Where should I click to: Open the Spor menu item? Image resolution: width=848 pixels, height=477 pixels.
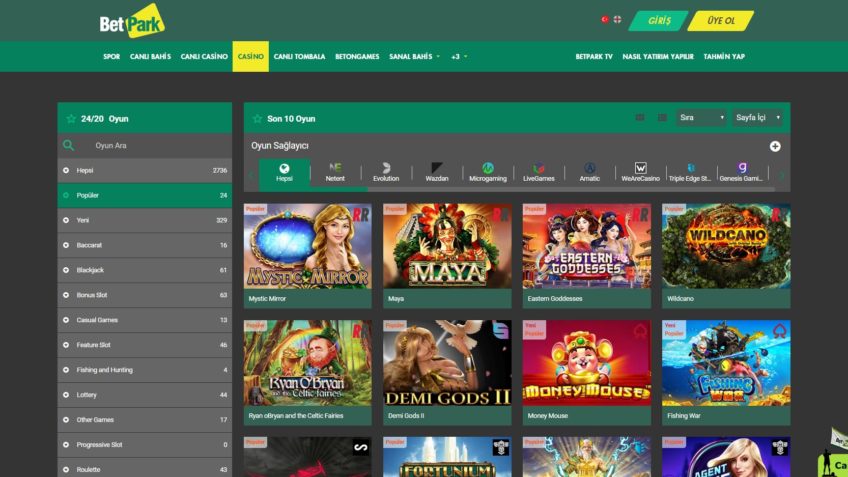[112, 56]
